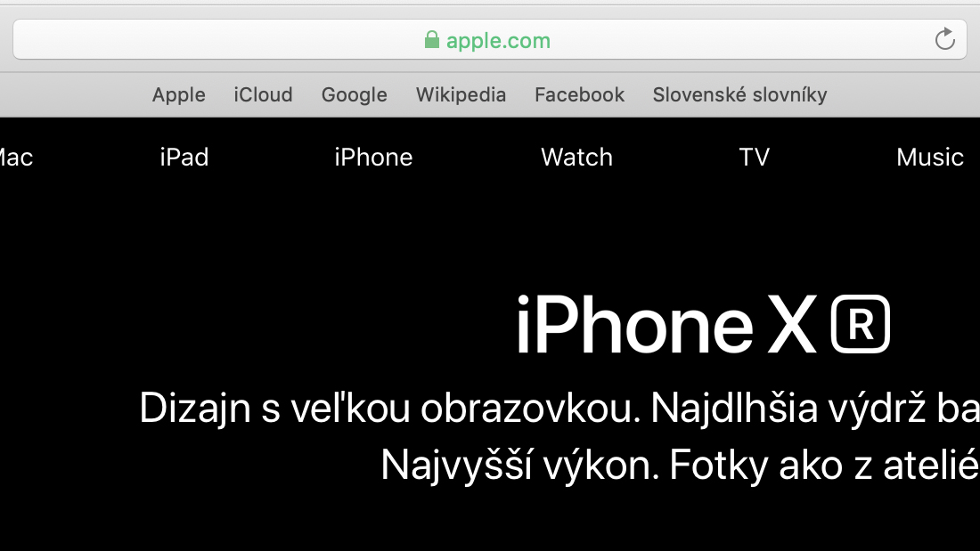Open the Facebook bookmark

[x=579, y=94]
